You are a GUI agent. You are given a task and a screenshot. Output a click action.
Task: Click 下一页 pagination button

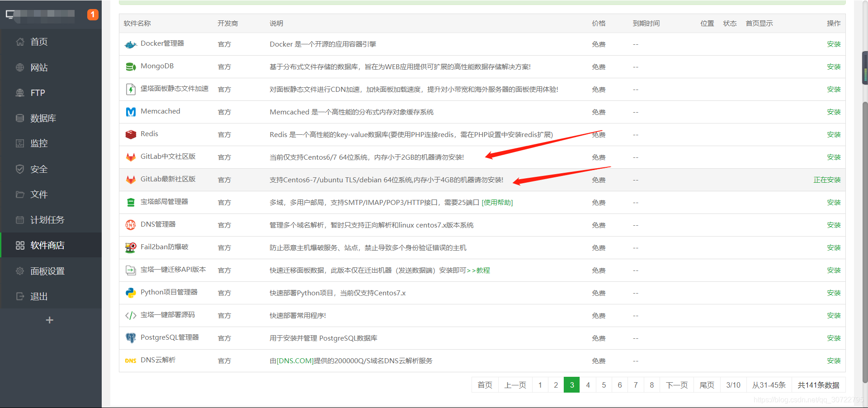pyautogui.click(x=677, y=385)
